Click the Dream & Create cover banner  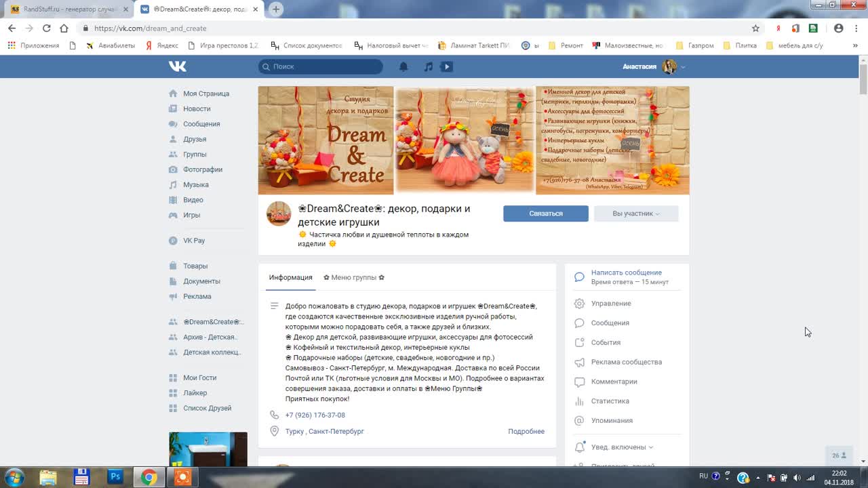(x=473, y=140)
